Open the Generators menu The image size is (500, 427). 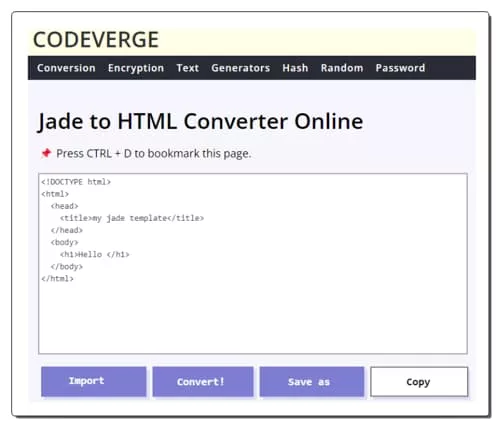point(241,68)
